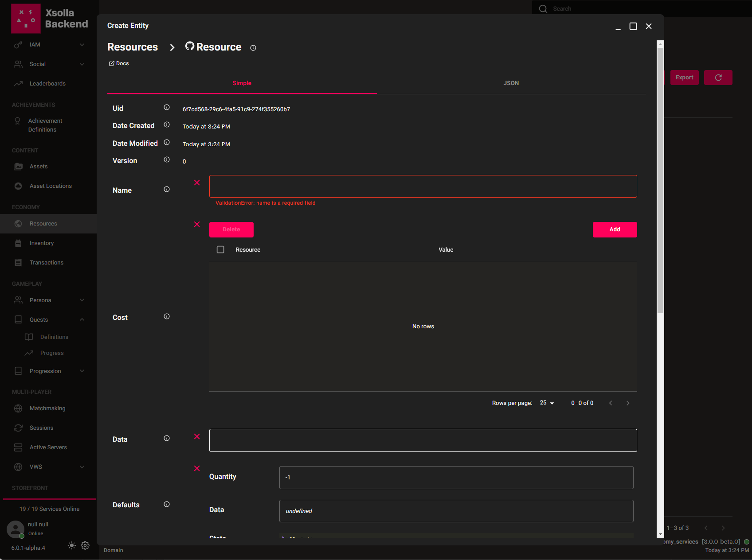Click the info icon next to Name
This screenshot has height=560, width=752.
167,189
